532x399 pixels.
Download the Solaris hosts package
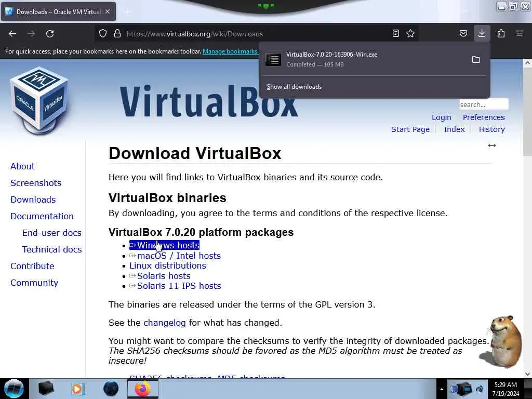160,276
